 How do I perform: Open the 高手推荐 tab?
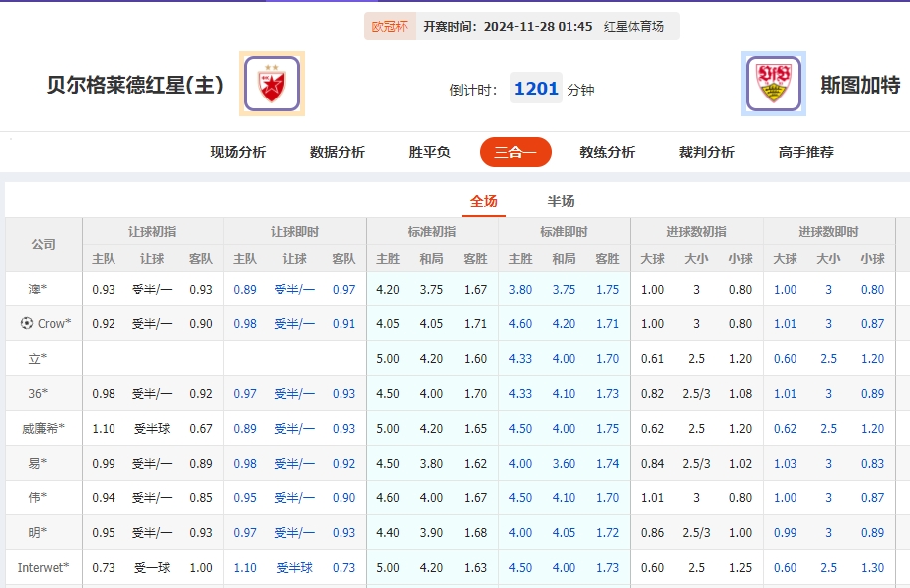click(806, 151)
